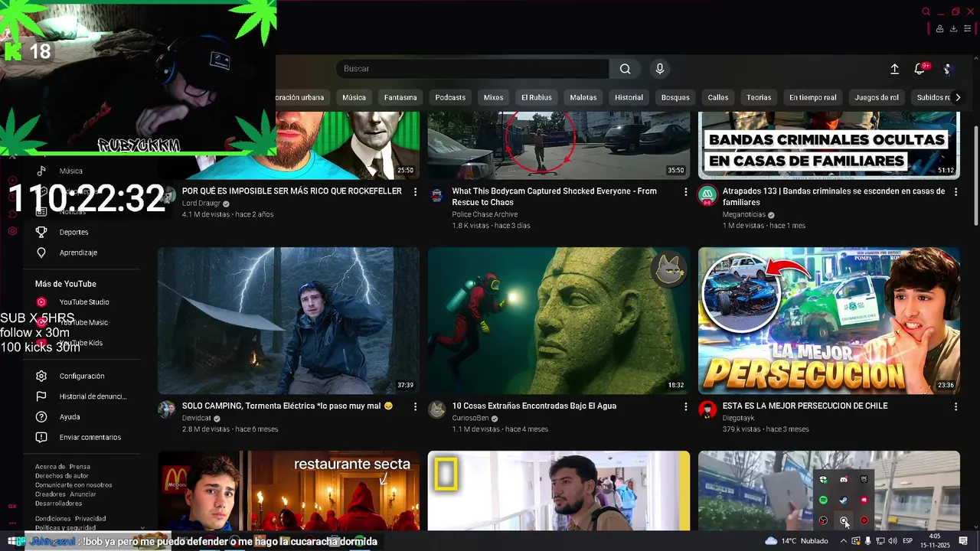The width and height of the screenshot is (980, 551).
Task: Switch the ESP keyboard language indicator
Action: pyautogui.click(x=907, y=541)
